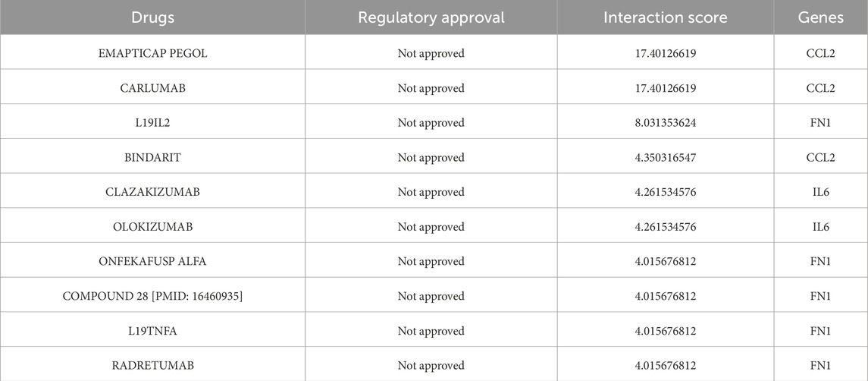Select the CCL2 gene for EMAPTICAP PEGOL
The height and width of the screenshot is (381, 868).
coord(820,53)
